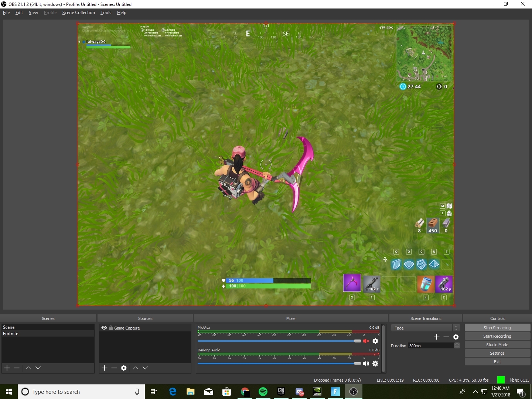The image size is (532, 399).
Task: Move the selected scene up
Action: (28, 368)
